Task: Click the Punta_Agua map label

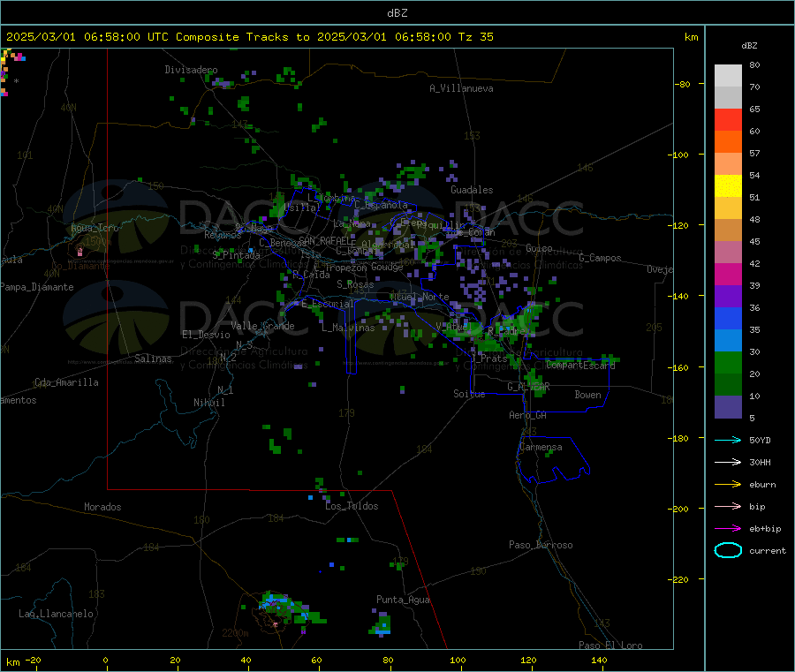Action: 403,600
